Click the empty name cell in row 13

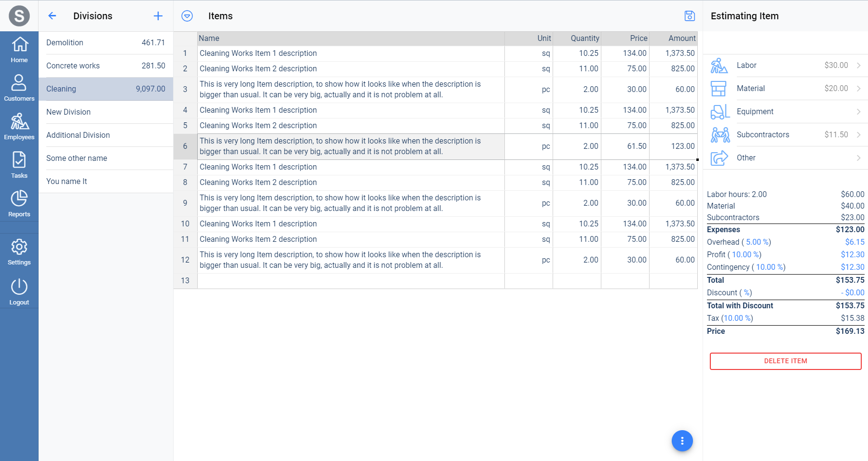coord(351,281)
